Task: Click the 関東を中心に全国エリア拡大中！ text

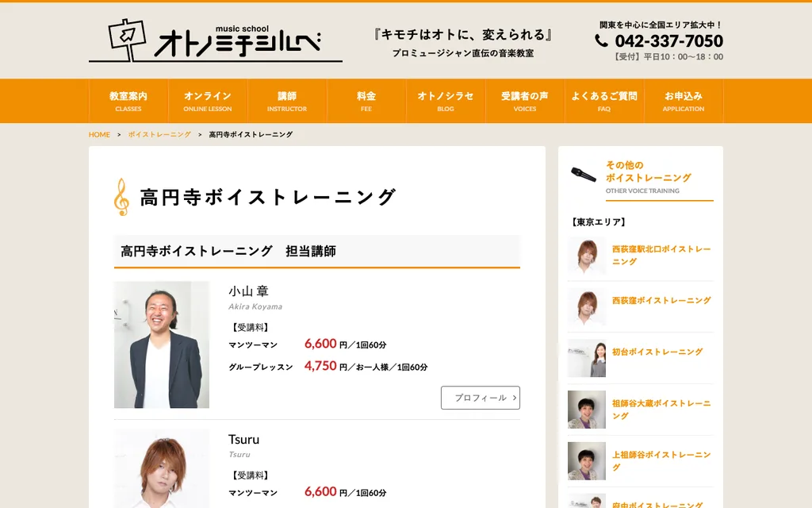Action: click(661, 25)
